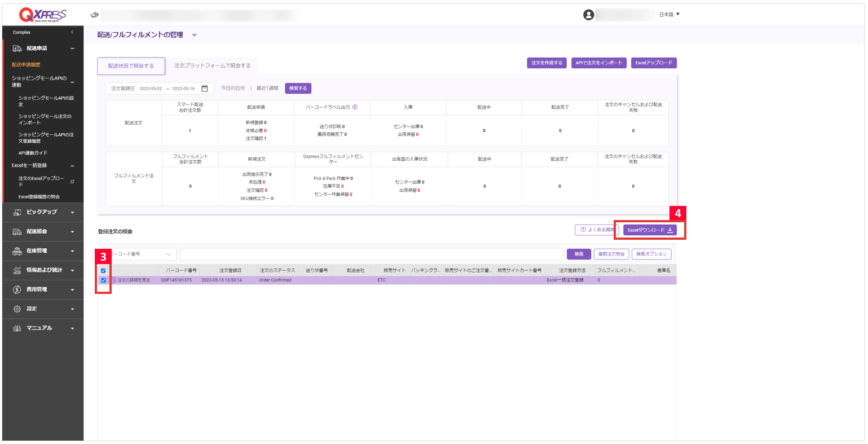Click the external link icon beside 注文のExcelアップロード
868x444 pixels.
[x=72, y=182]
